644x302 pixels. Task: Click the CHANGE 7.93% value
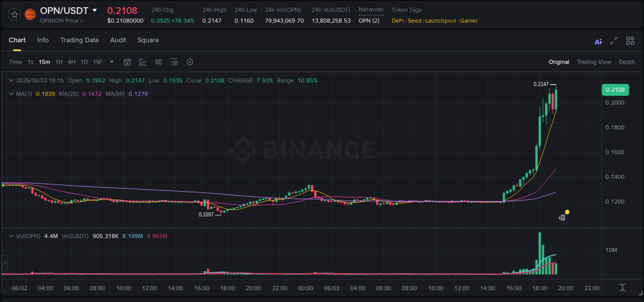pyautogui.click(x=265, y=80)
